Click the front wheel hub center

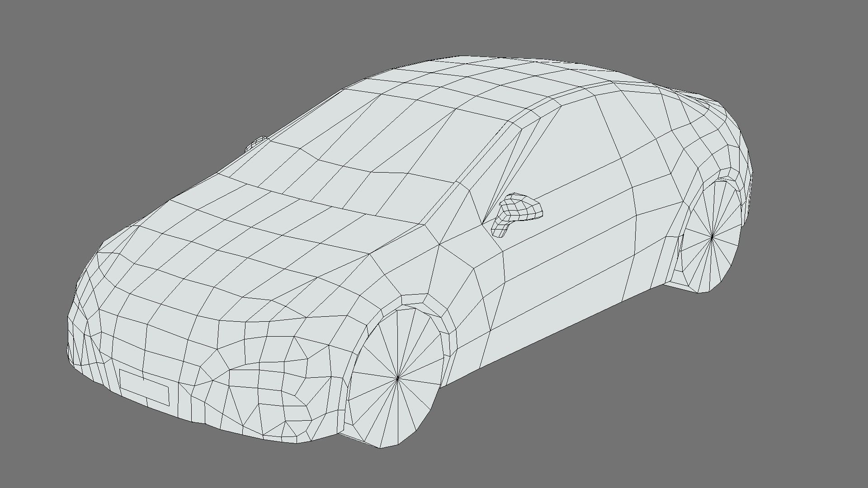[397, 378]
